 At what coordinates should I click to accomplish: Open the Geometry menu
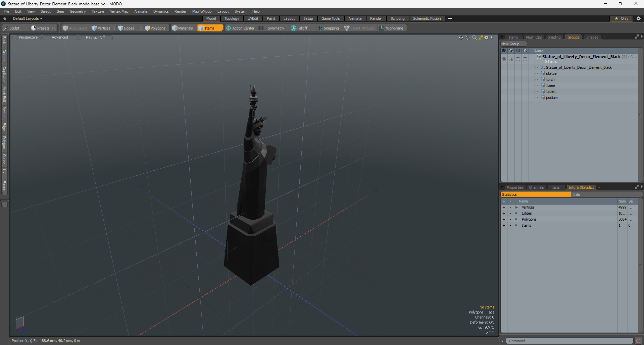point(78,11)
